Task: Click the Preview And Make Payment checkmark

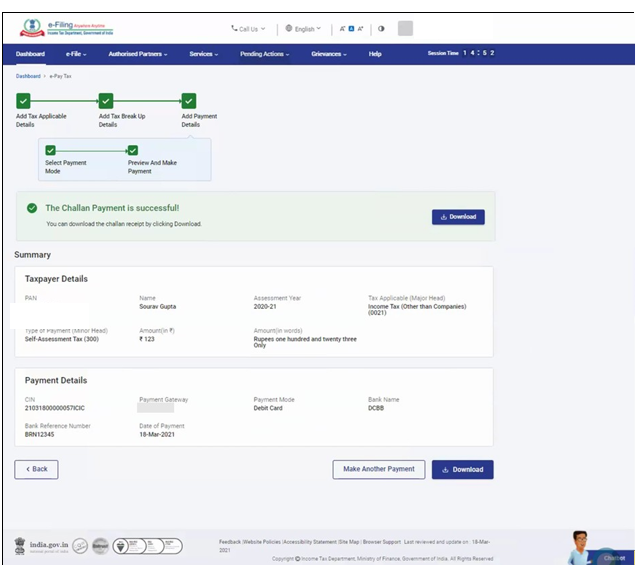Action: [x=133, y=150]
